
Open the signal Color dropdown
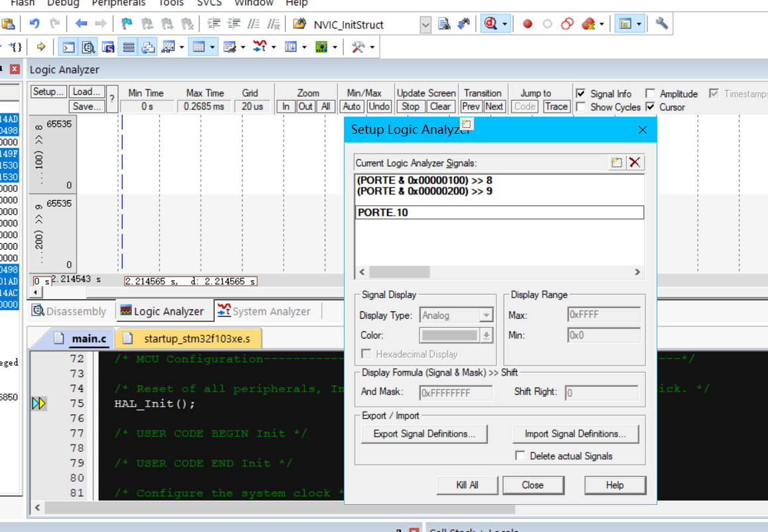click(x=486, y=335)
